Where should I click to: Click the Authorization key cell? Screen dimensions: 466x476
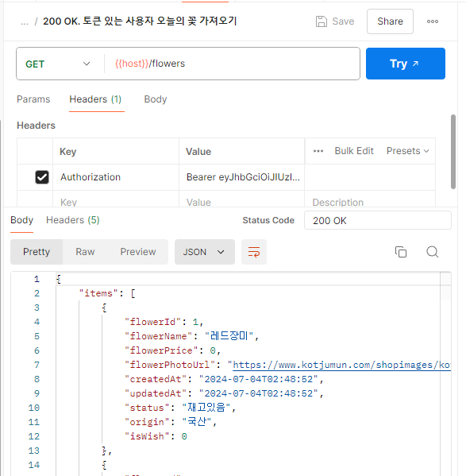coord(116,177)
